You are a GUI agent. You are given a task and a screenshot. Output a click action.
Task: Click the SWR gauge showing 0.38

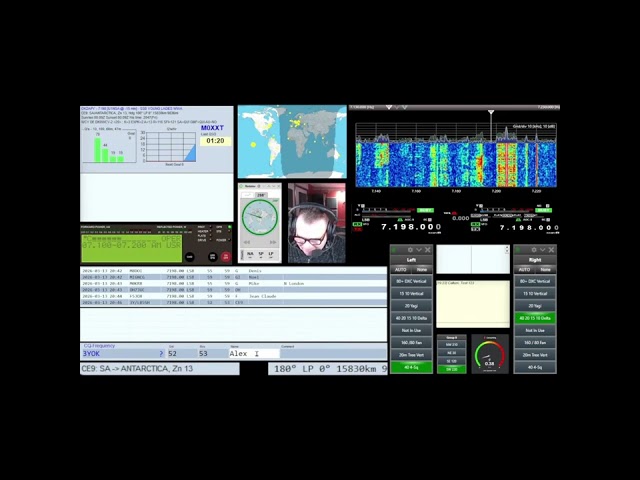coord(490,354)
